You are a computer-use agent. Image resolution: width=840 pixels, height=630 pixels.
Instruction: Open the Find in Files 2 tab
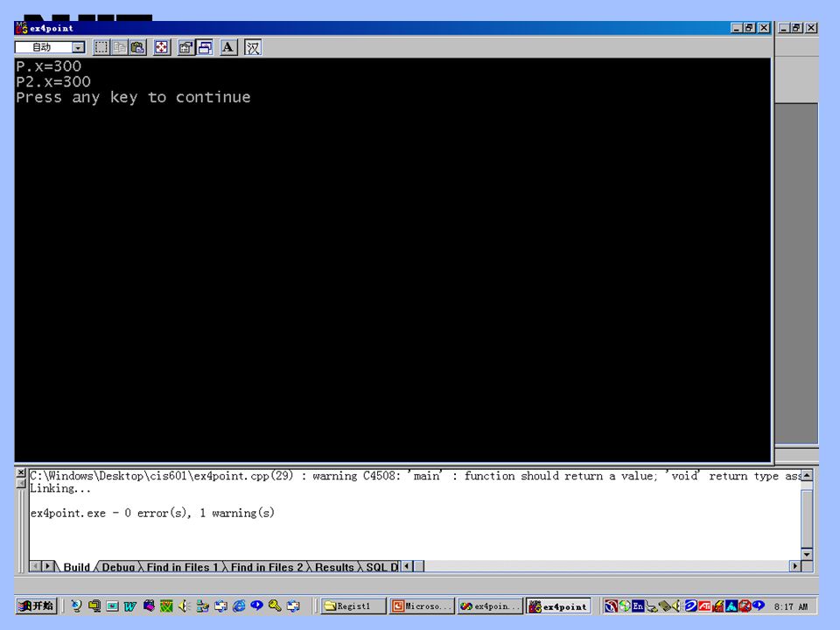tap(267, 567)
